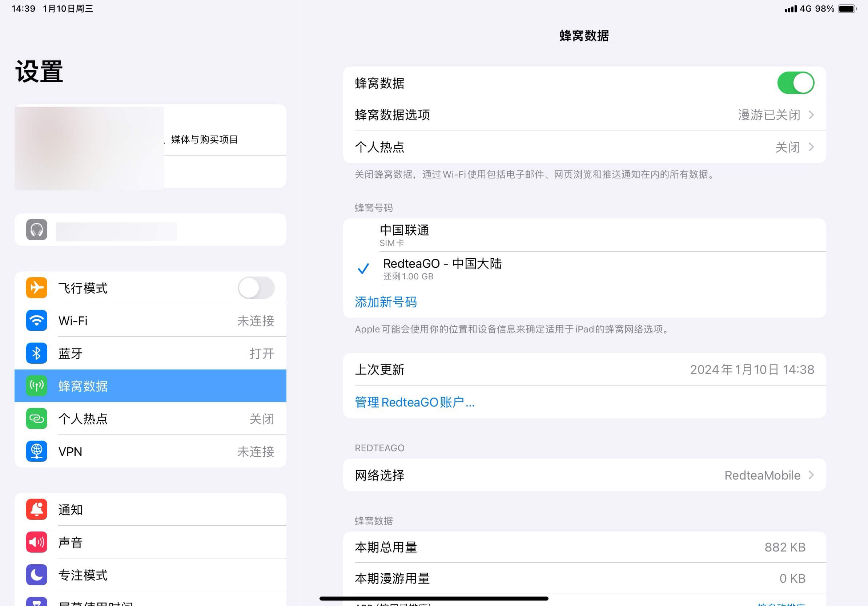Tap the 14:39 clock in status bar
The image size is (868, 606).
click(23, 9)
